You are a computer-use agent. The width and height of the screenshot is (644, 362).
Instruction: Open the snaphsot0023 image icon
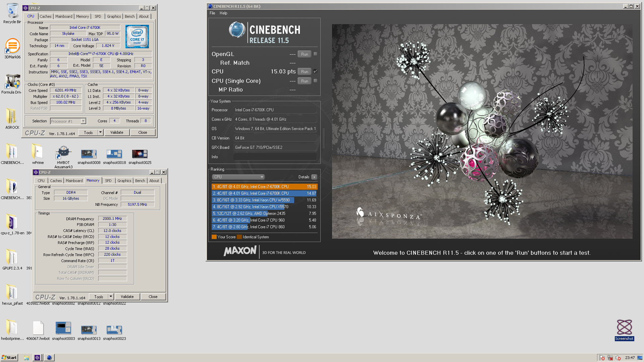[114, 330]
